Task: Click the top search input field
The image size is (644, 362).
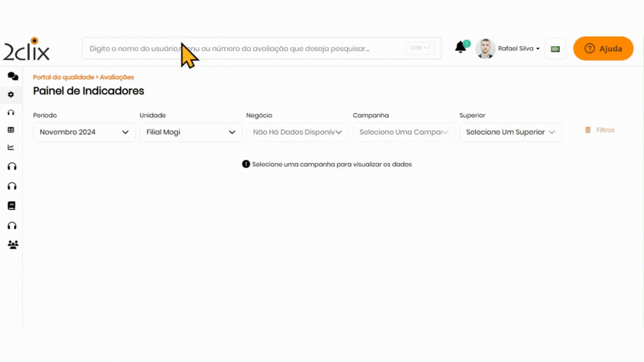Action: [x=246, y=49]
